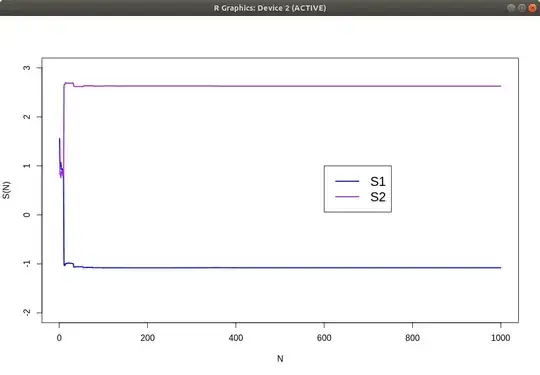Screen dimensions: 540x375
Task: Click the y-axis tick label -1
Action: click(x=27, y=263)
